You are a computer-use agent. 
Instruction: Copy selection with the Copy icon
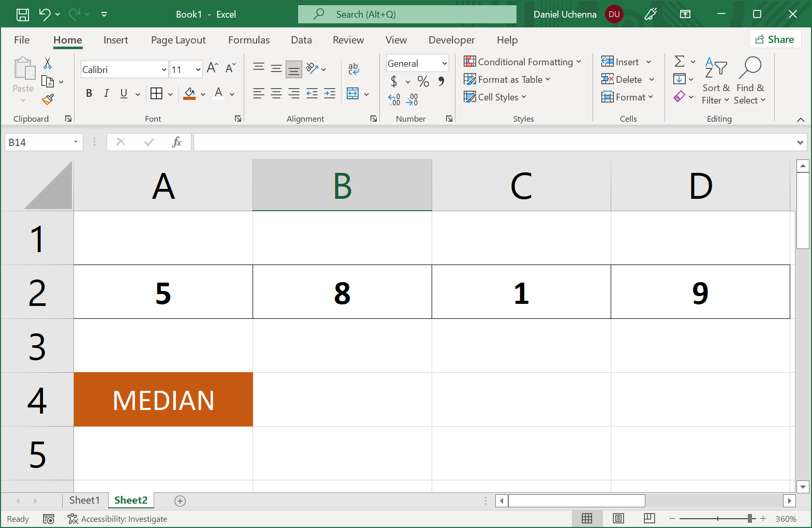click(x=48, y=81)
